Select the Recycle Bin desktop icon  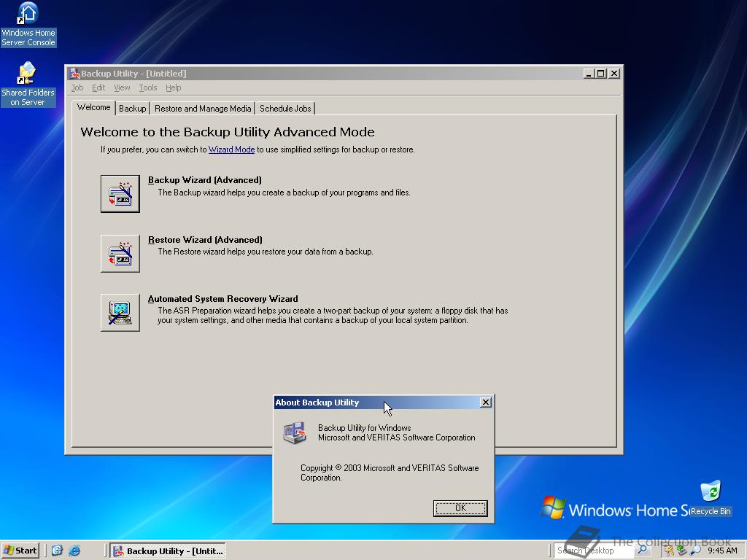point(711,498)
